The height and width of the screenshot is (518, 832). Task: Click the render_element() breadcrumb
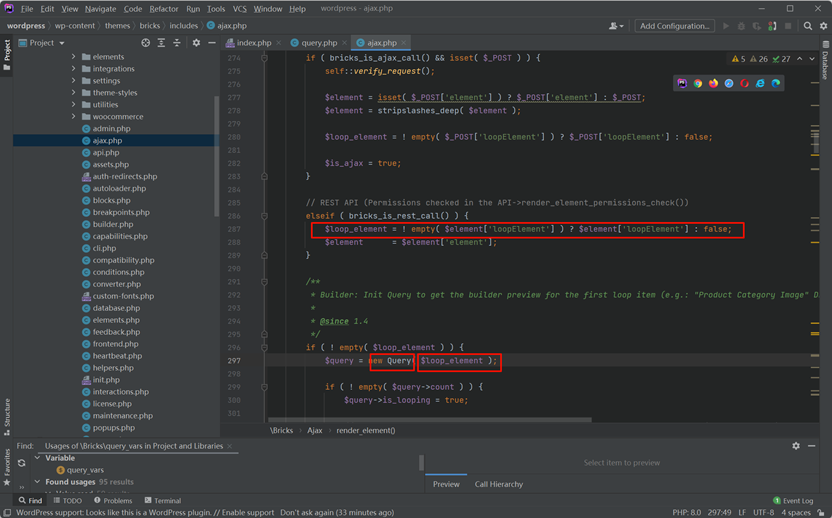coord(366,430)
